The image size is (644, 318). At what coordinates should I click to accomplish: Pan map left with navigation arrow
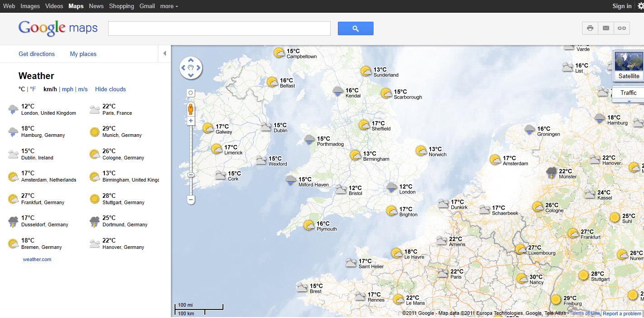click(183, 68)
